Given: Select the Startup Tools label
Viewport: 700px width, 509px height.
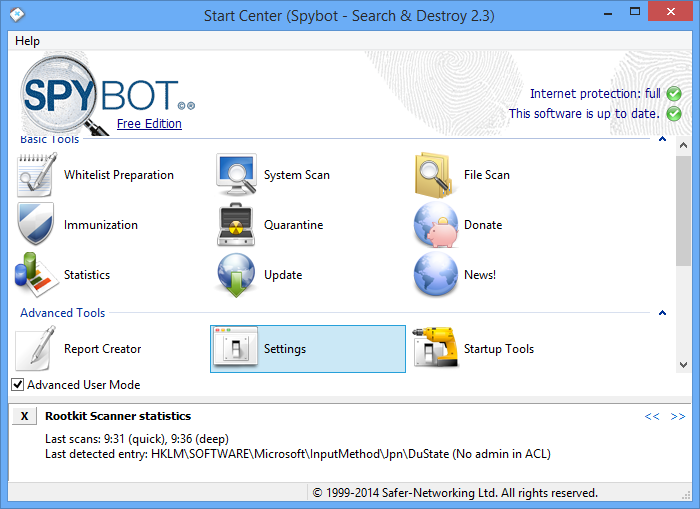Looking at the screenshot, I should pyautogui.click(x=499, y=349).
